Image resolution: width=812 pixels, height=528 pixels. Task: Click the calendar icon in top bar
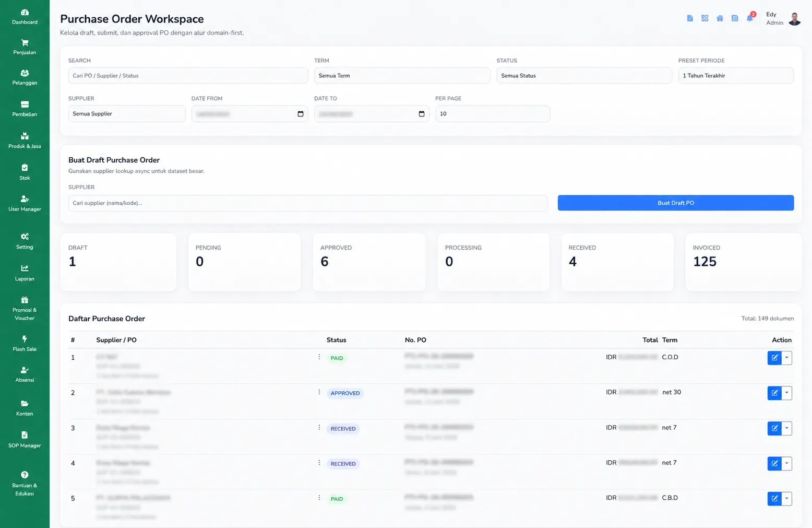tap(735, 18)
